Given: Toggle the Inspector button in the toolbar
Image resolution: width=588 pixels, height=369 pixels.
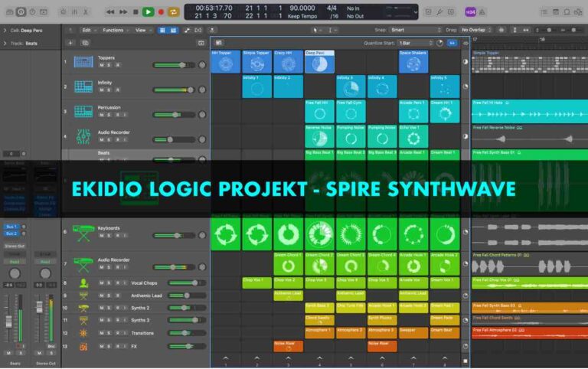Looking at the screenshot, I should [x=21, y=12].
